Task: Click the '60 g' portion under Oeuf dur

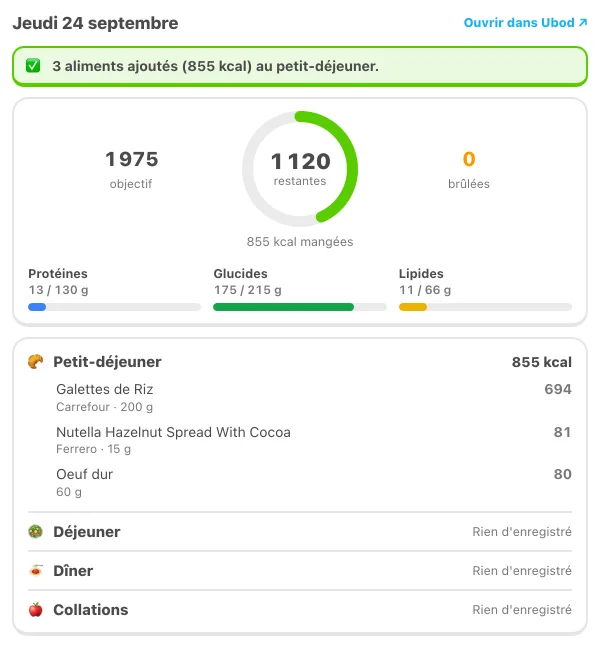Action: click(x=69, y=492)
